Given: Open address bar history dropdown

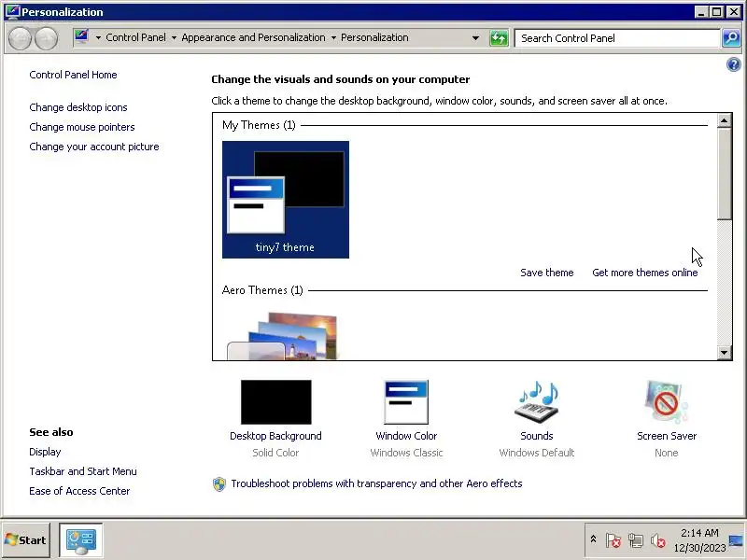Looking at the screenshot, I should [475, 38].
